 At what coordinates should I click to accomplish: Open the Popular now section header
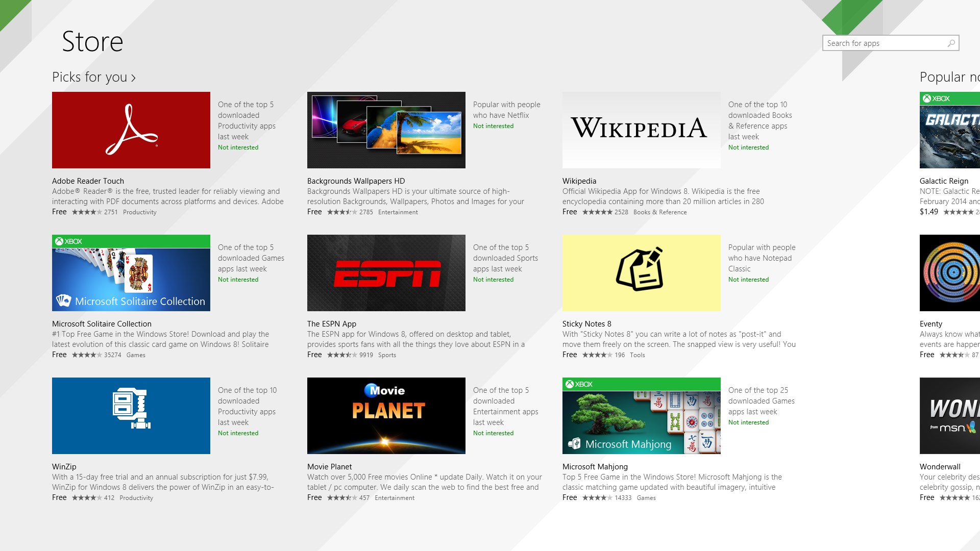pyautogui.click(x=950, y=77)
